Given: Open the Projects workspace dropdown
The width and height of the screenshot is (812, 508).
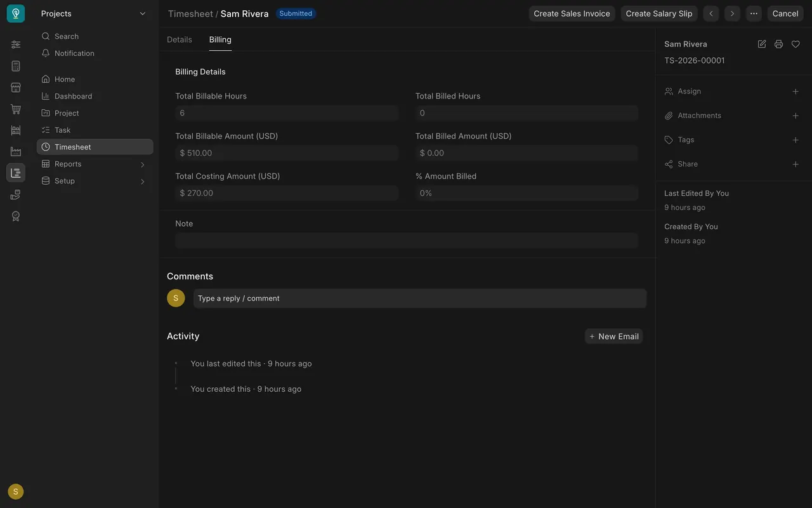Looking at the screenshot, I should pos(94,13).
